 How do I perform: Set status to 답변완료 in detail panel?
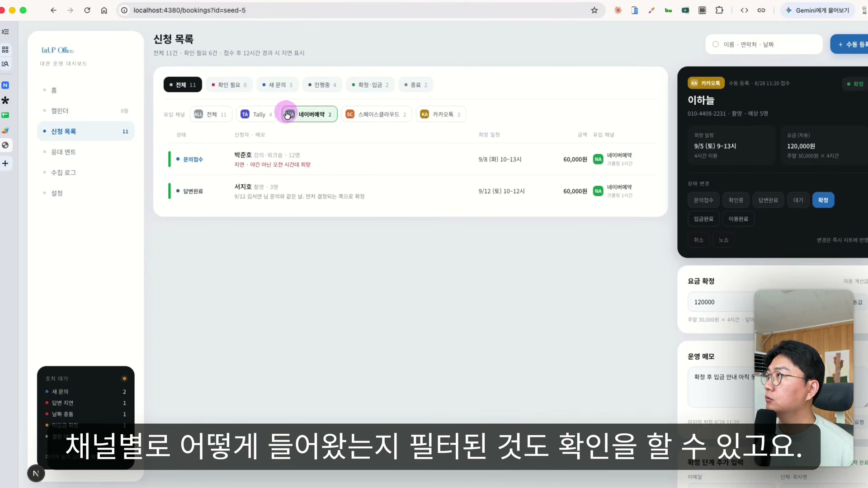[768, 200]
